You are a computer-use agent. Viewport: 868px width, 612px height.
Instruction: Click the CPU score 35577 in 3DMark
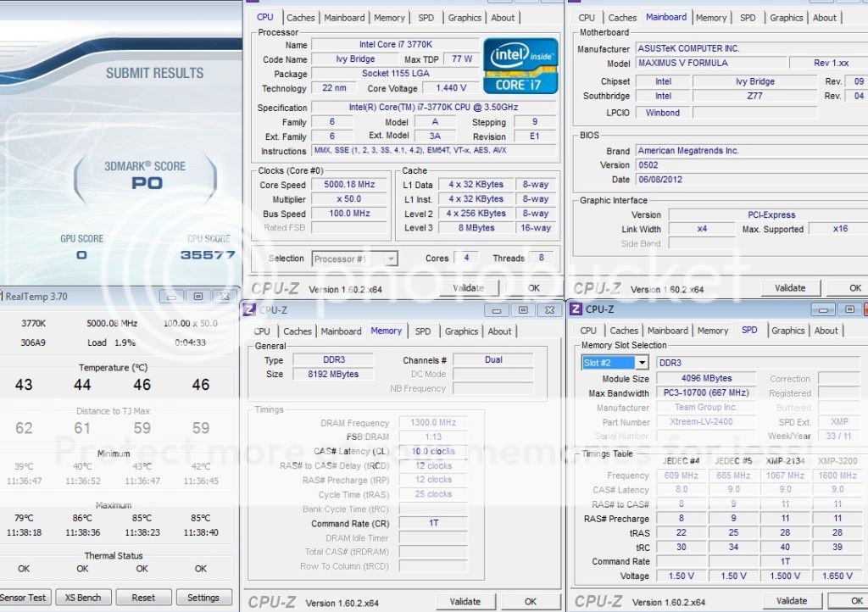click(208, 254)
